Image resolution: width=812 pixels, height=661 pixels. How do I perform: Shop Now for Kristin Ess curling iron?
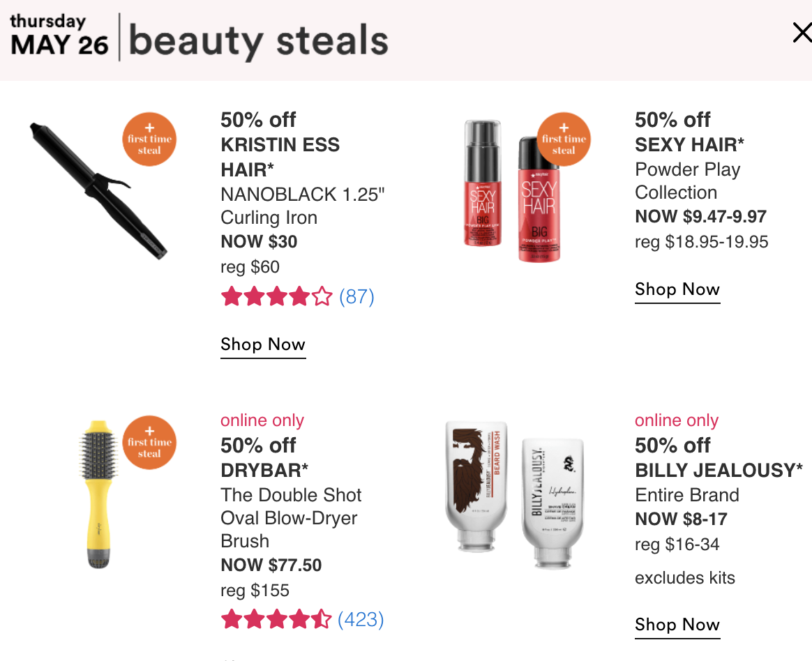click(x=263, y=344)
